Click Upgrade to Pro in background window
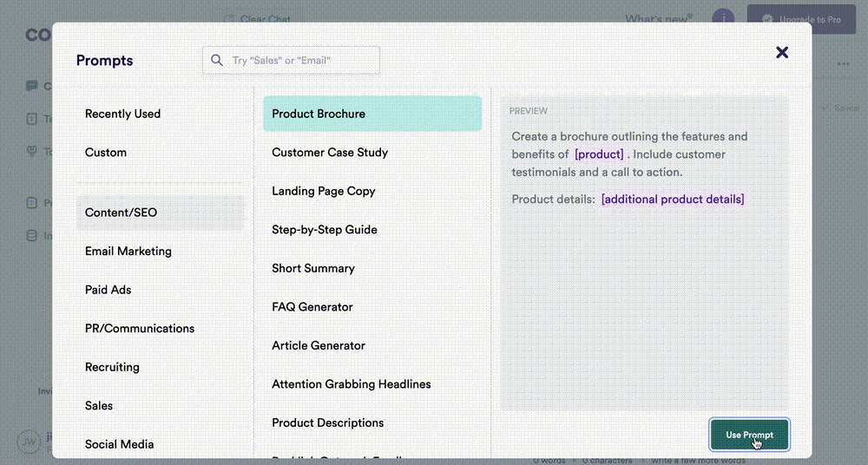The width and height of the screenshot is (868, 465). [x=801, y=19]
